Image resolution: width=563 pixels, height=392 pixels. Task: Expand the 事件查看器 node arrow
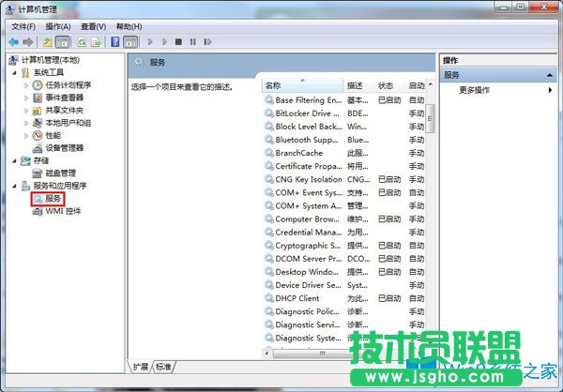tap(26, 98)
